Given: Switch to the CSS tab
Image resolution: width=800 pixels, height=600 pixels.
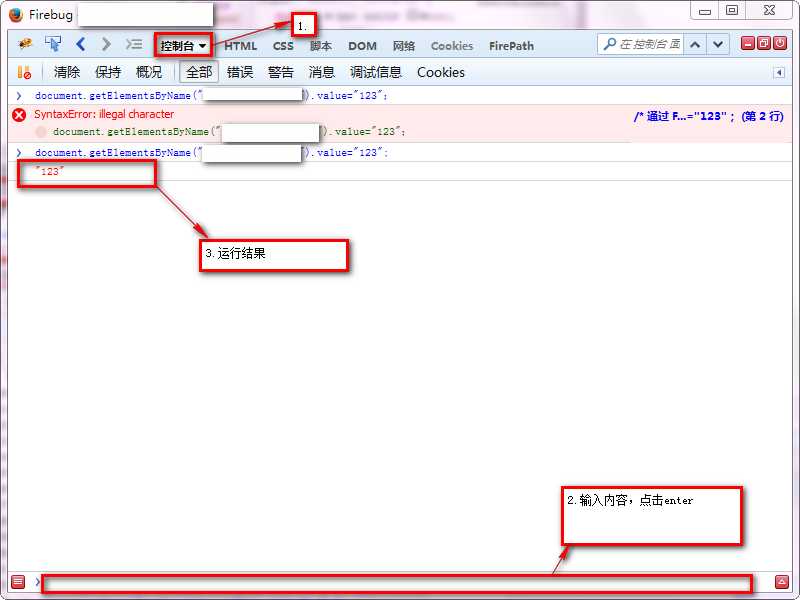Looking at the screenshot, I should point(283,46).
